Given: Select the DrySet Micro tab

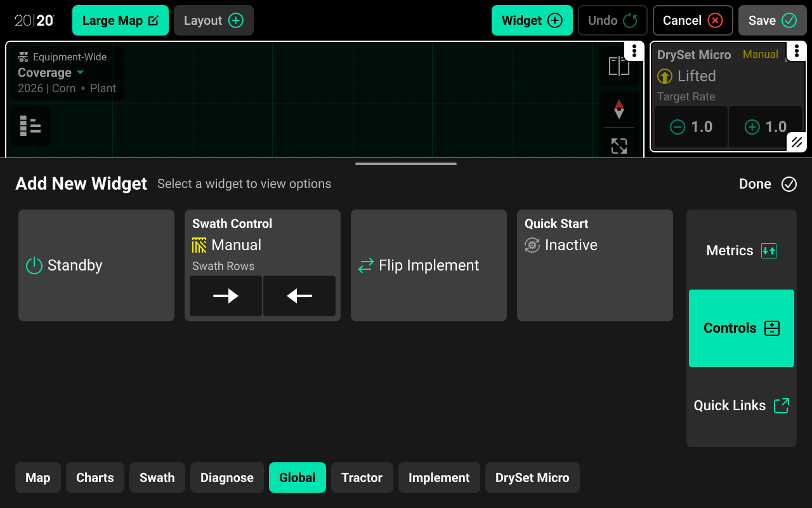Looking at the screenshot, I should (532, 478).
